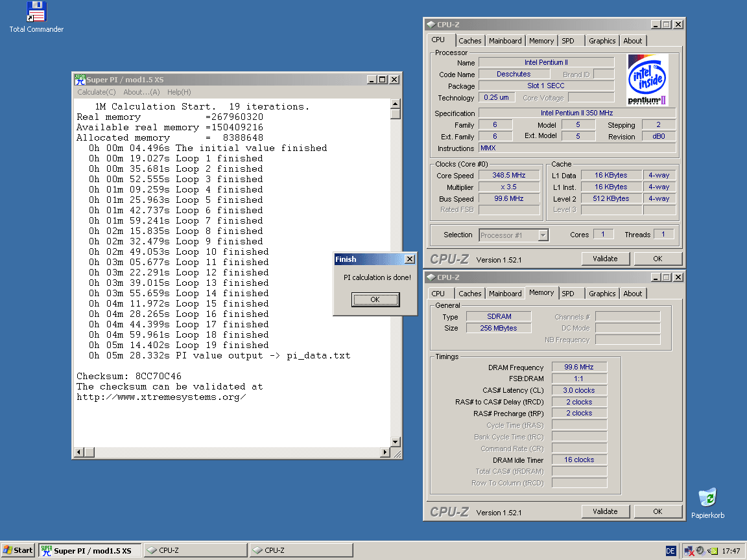The image size is (747, 560).
Task: Click the Super PI title bar icon
Action: (80, 80)
